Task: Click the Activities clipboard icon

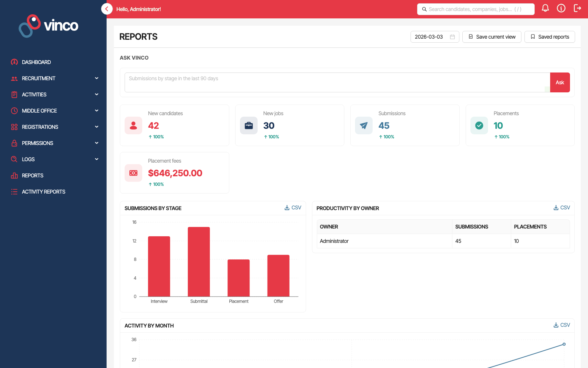Action: (14, 95)
